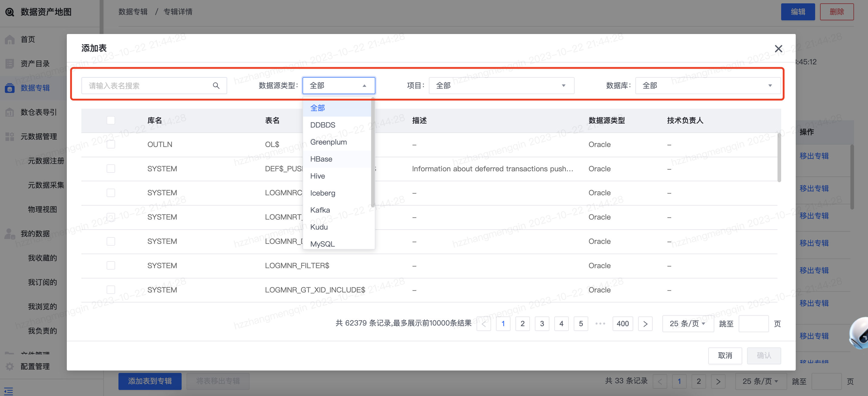Click the 添加表到专辑 button
Viewport: 868px width, 396px height.
click(150, 381)
